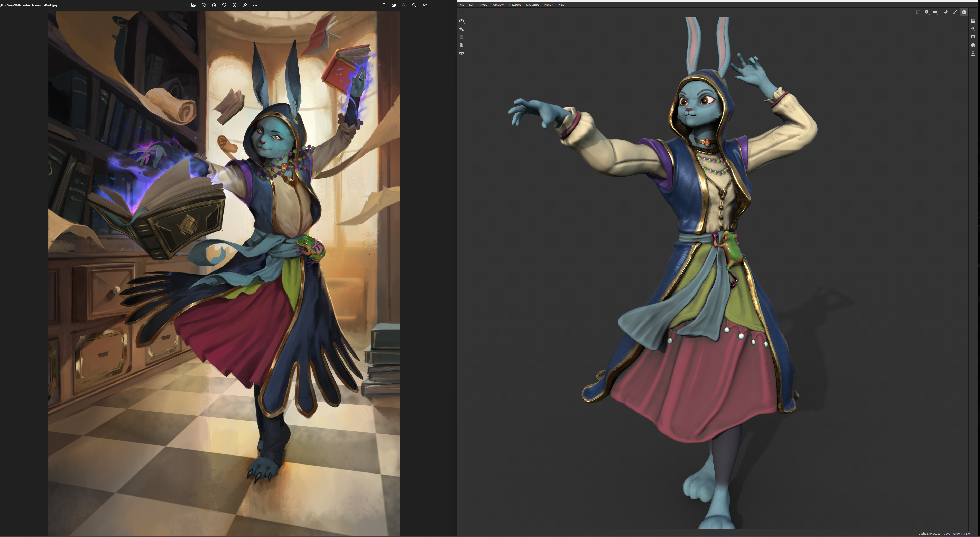Click the See more three-dots button
Image resolution: width=980 pixels, height=537 pixels.
point(255,5)
